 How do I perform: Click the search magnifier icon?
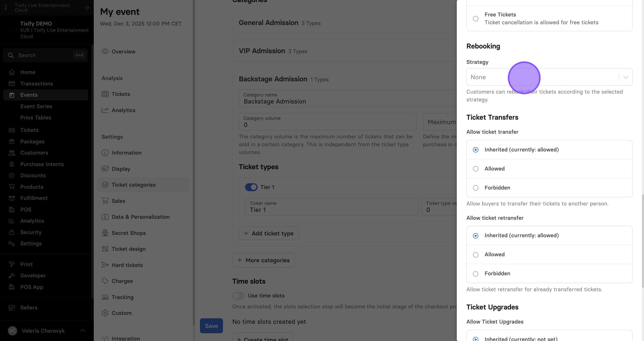(11, 55)
